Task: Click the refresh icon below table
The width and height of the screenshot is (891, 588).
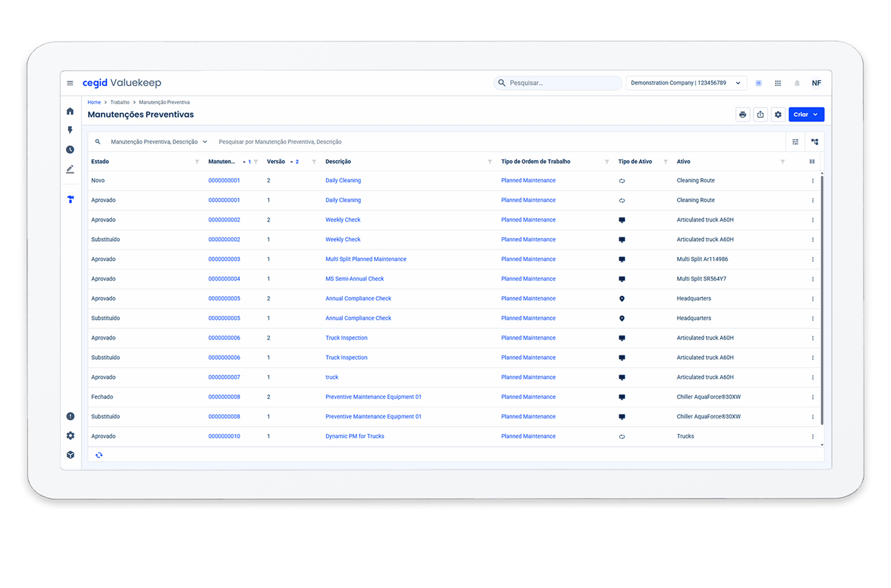Action: pyautogui.click(x=99, y=455)
